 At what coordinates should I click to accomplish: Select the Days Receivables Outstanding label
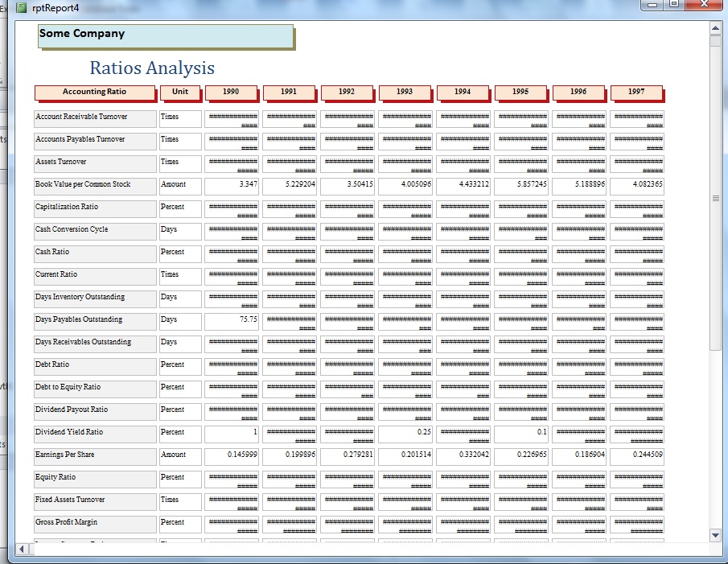point(95,344)
